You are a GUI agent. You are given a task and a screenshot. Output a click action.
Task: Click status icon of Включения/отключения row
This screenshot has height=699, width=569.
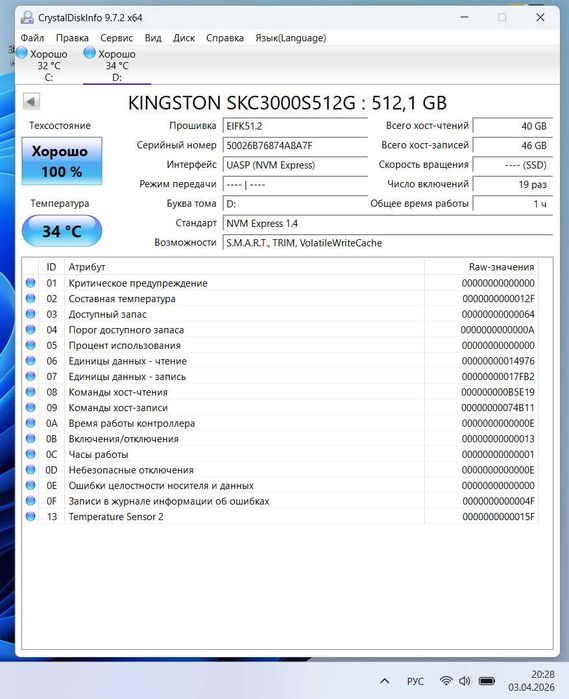click(30, 439)
